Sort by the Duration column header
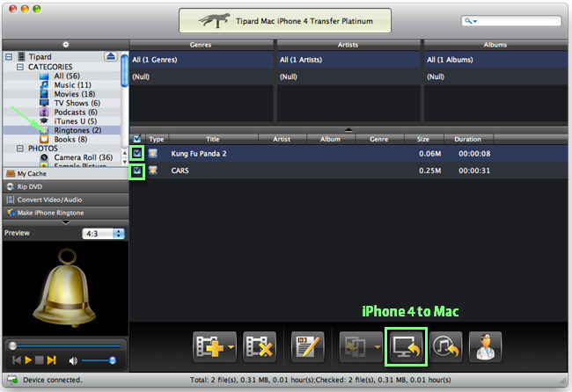 (x=468, y=139)
